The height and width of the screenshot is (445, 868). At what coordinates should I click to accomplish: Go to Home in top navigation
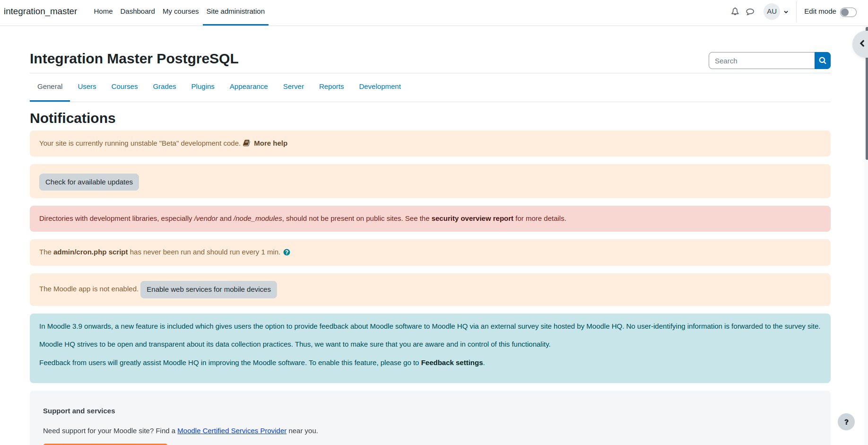coord(103,11)
